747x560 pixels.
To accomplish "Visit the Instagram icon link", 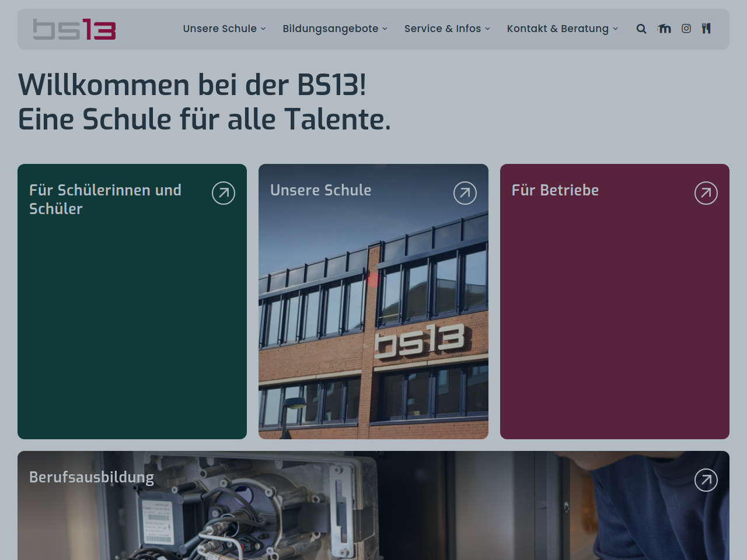I will click(686, 29).
